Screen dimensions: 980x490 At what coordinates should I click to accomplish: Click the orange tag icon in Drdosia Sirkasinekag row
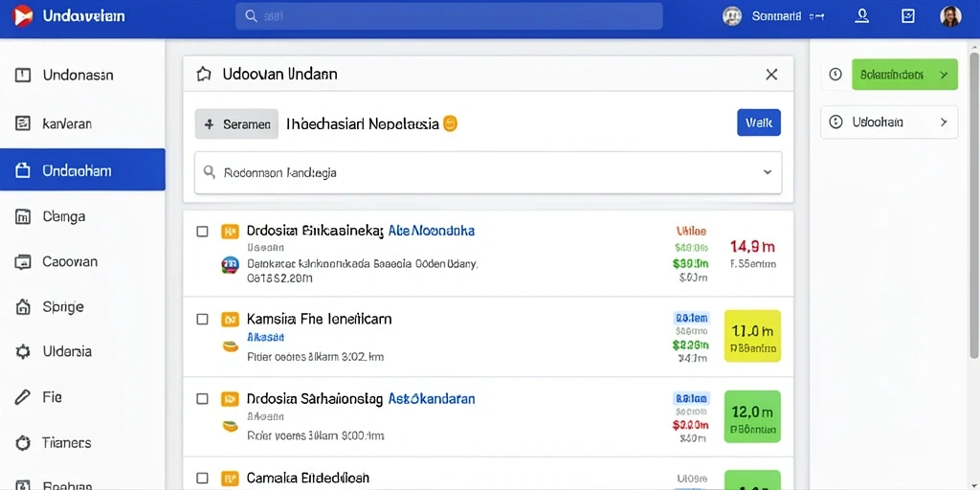(230, 232)
